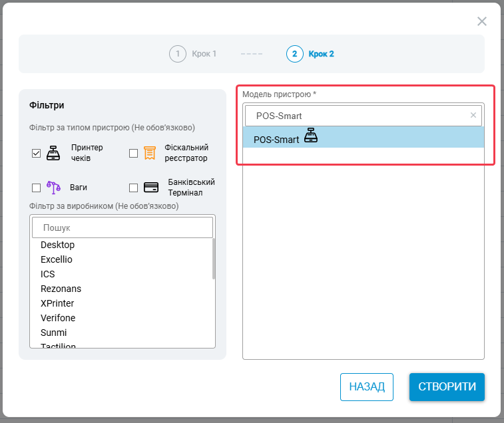The height and width of the screenshot is (423, 504).
Task: Click the Принтер чеків label
Action: click(x=87, y=153)
